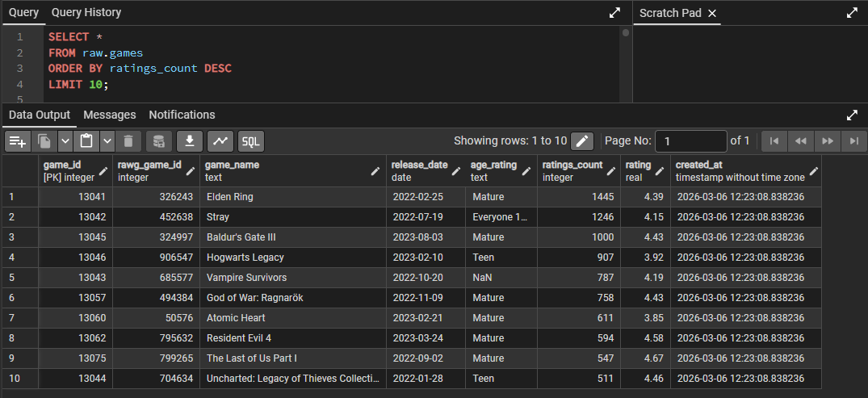
Task: Click the game_name column edit pencil
Action: click(376, 172)
